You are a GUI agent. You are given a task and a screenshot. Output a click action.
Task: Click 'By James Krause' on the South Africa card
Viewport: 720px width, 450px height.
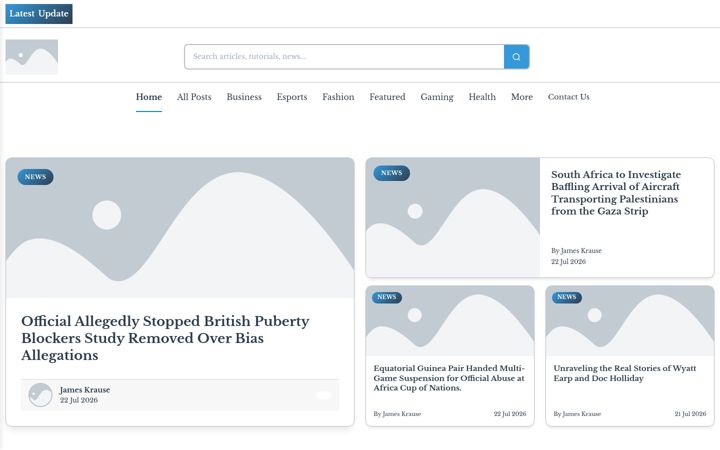point(576,251)
